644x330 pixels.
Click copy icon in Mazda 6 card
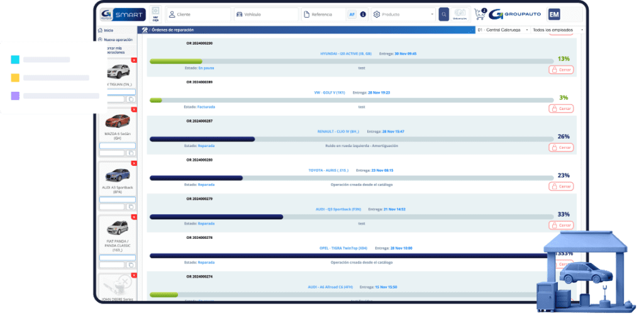(x=131, y=153)
